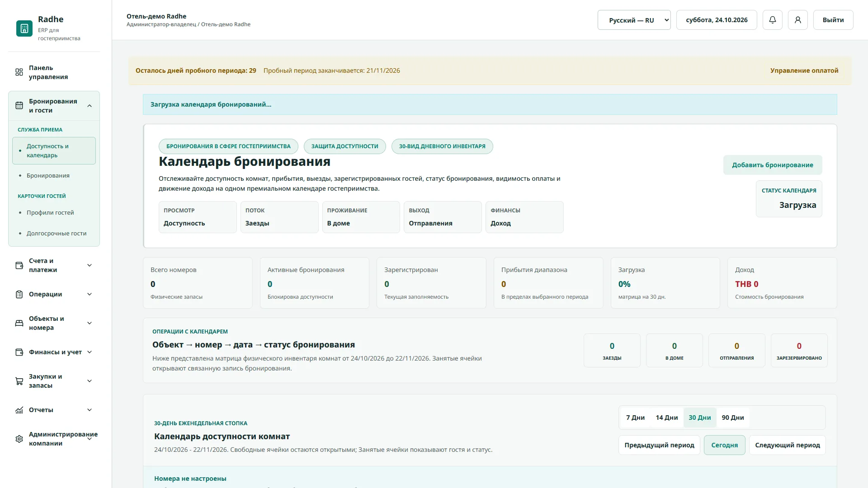Open Доступность и календарь sidebar item
The height and width of the screenshot is (488, 868).
(x=54, y=150)
